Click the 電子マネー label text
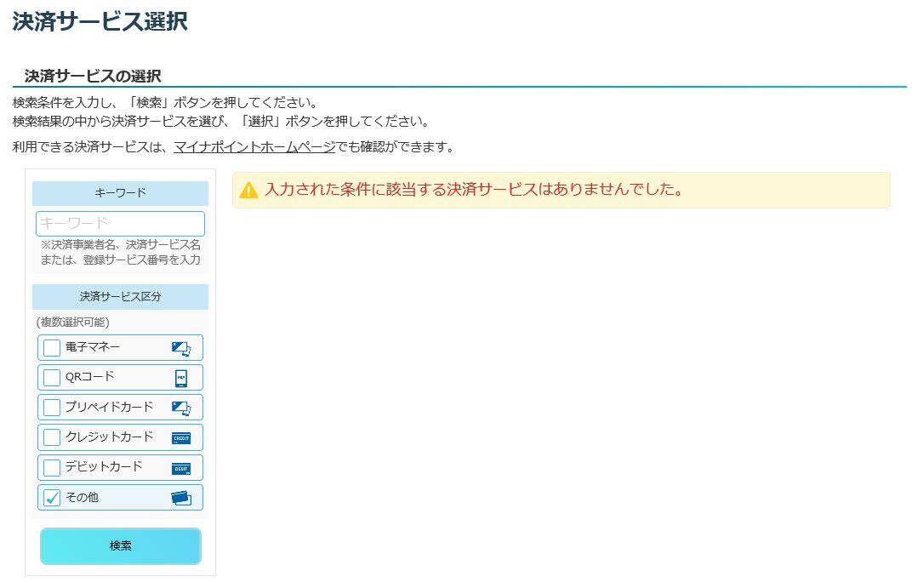Viewport: 918px width, 588px height. point(93,347)
